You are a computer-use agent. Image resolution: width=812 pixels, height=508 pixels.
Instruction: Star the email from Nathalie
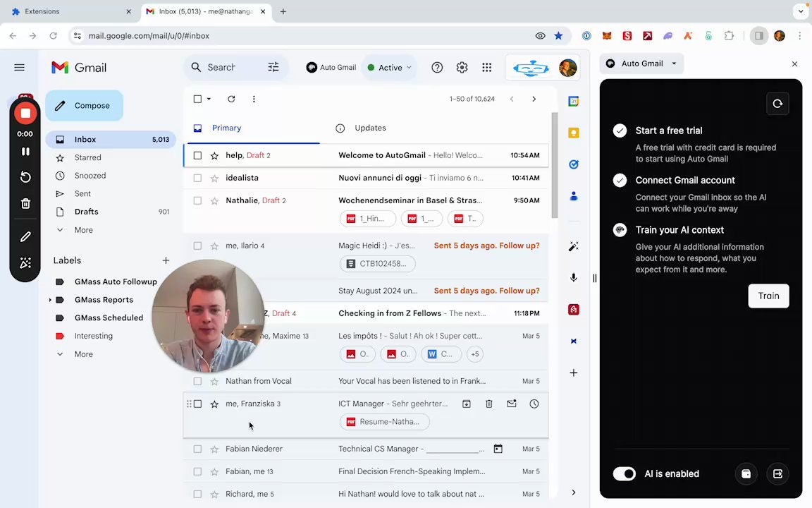pyautogui.click(x=214, y=200)
